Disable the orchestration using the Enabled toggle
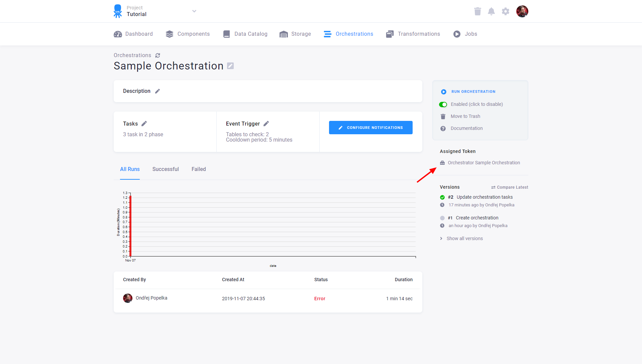 click(443, 104)
